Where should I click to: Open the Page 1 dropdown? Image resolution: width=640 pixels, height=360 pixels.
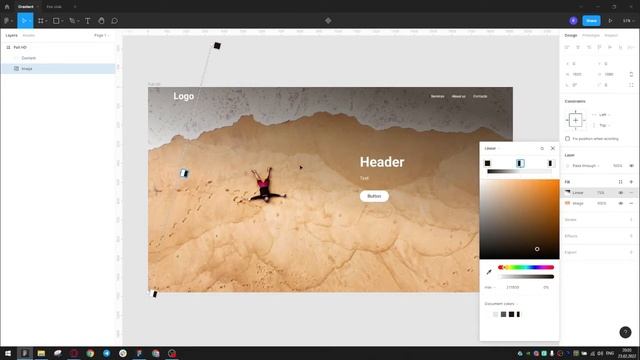[x=101, y=36]
